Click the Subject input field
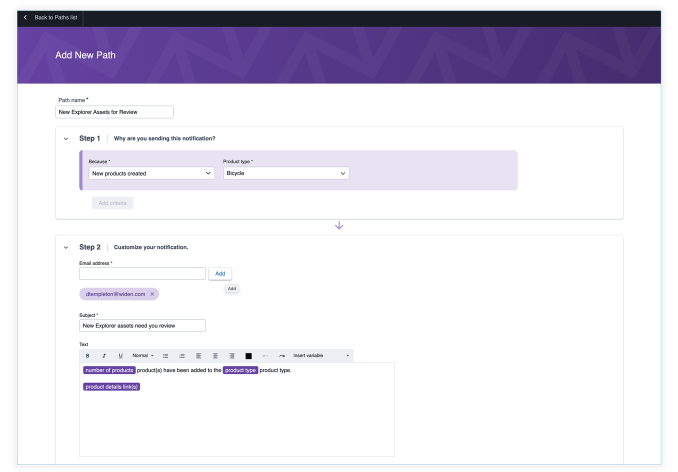Screen dimensions: 678x472 142,325
